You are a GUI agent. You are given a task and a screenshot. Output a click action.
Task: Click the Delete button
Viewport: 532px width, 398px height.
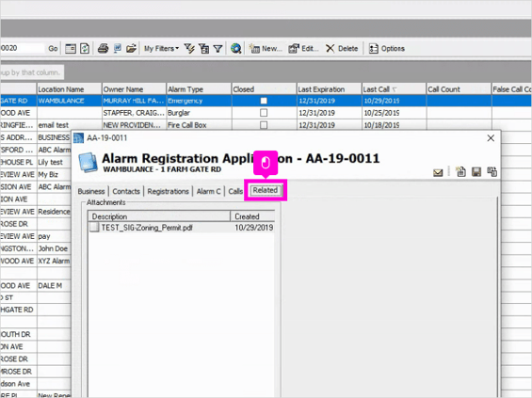342,49
